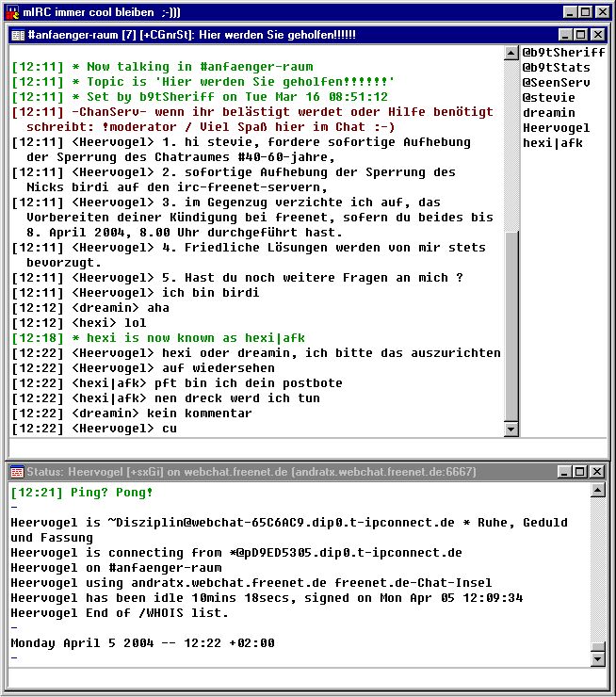Click the Status window command input box

[308, 678]
